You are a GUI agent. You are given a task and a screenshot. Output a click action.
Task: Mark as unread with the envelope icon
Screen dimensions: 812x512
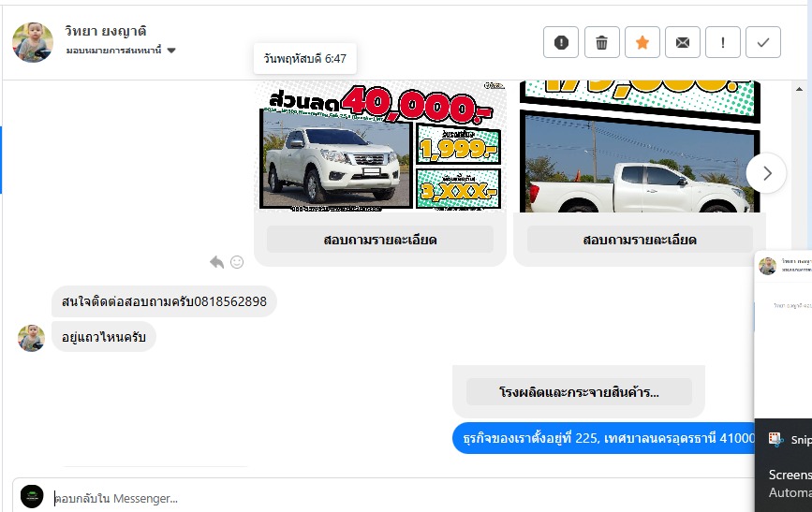[683, 42]
